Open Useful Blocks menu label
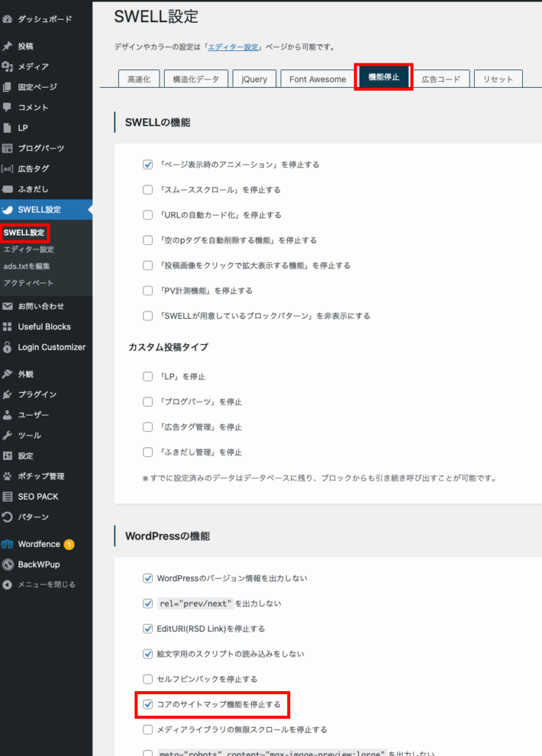The height and width of the screenshot is (756, 542). (x=44, y=327)
